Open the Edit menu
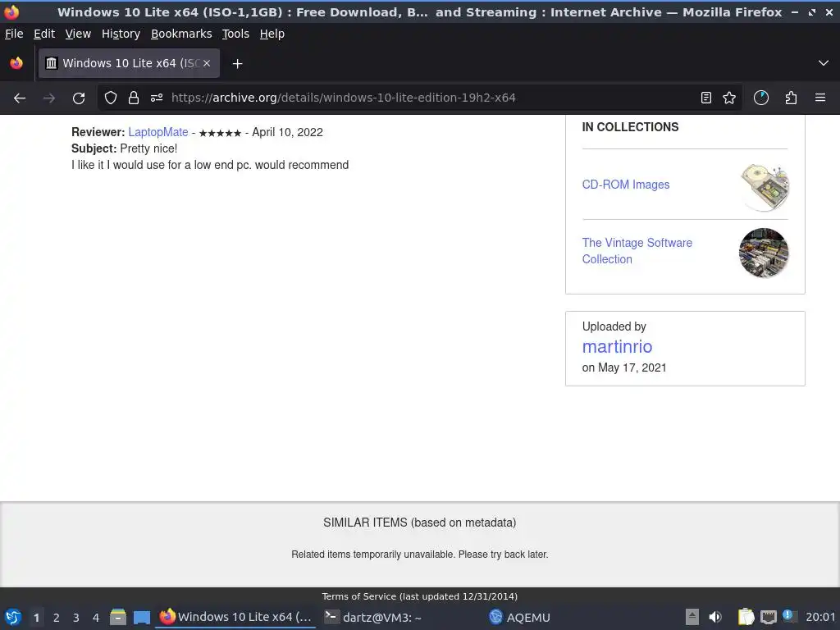 point(44,34)
